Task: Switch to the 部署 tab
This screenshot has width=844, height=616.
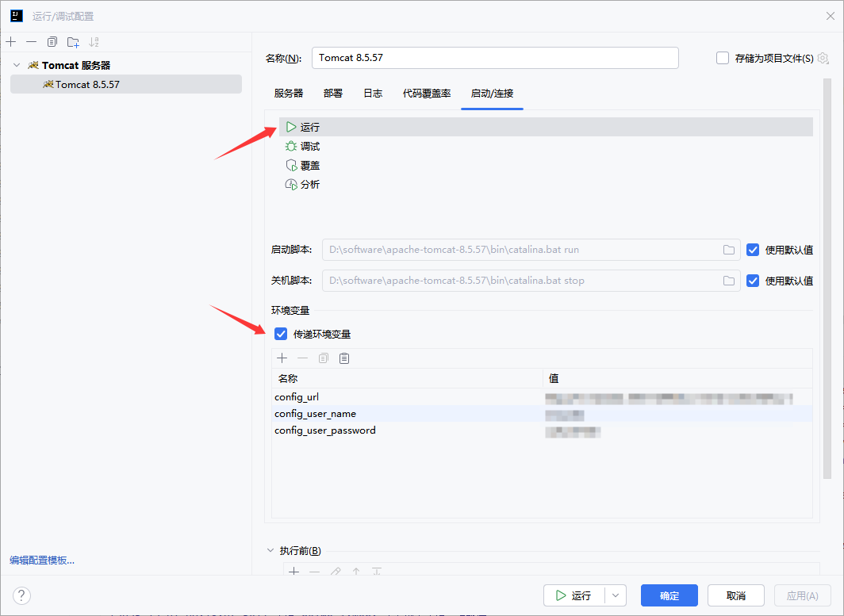Action: pos(332,94)
